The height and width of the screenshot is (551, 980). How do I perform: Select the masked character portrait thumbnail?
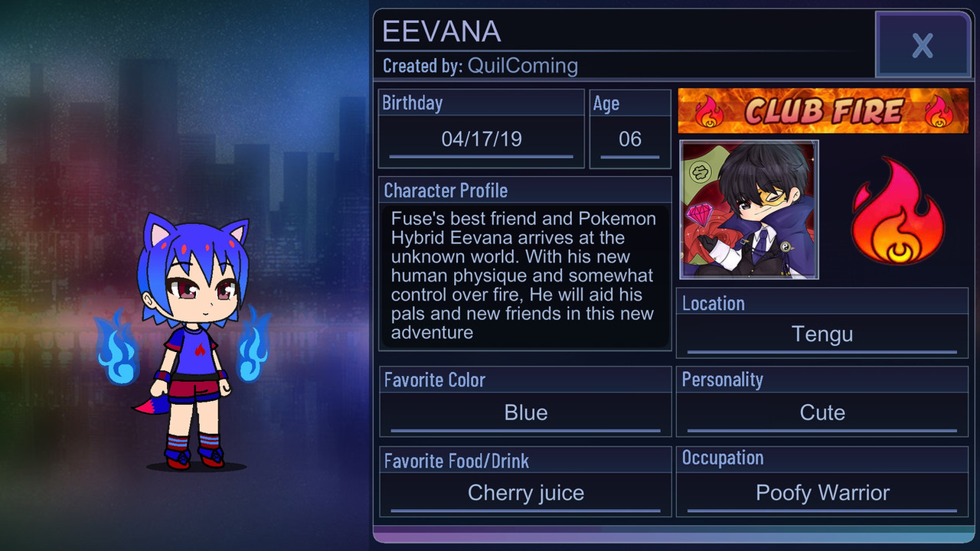[750, 210]
